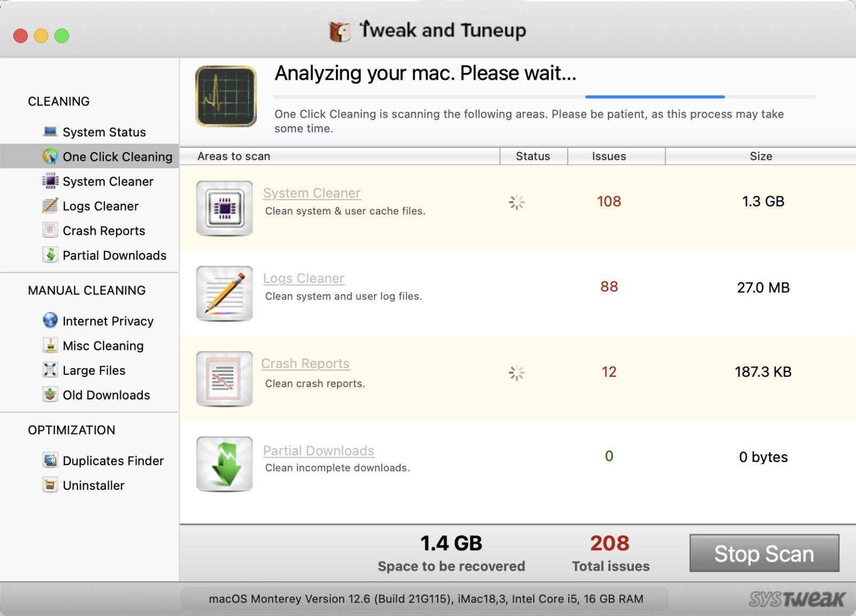Click the 12 issues count for Crash Reports
Screen dimensions: 856x616
609,372
